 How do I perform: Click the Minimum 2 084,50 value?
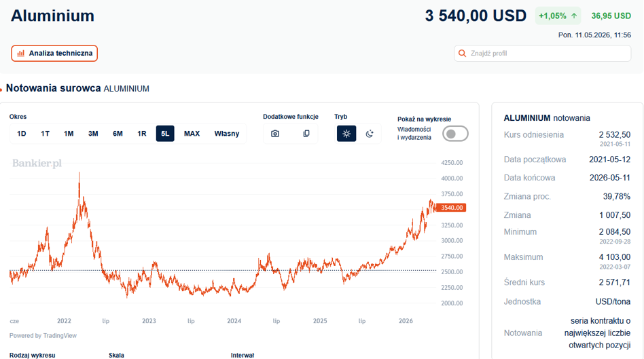615,232
